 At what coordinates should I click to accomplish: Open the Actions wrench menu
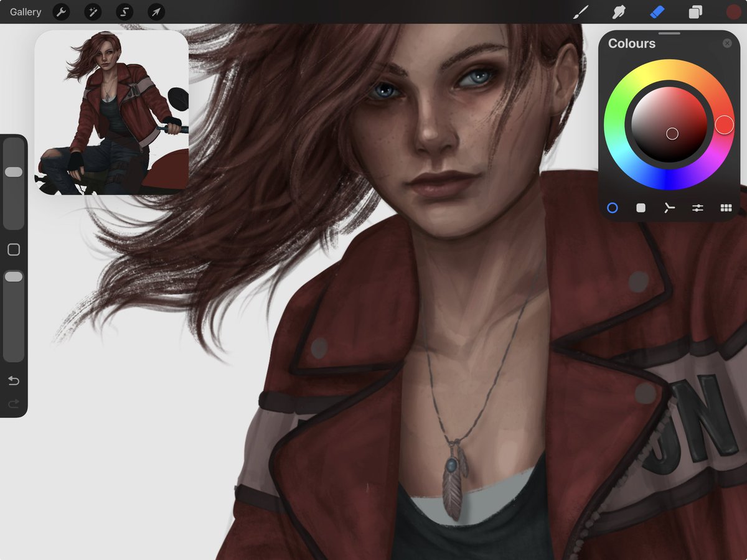(x=61, y=12)
